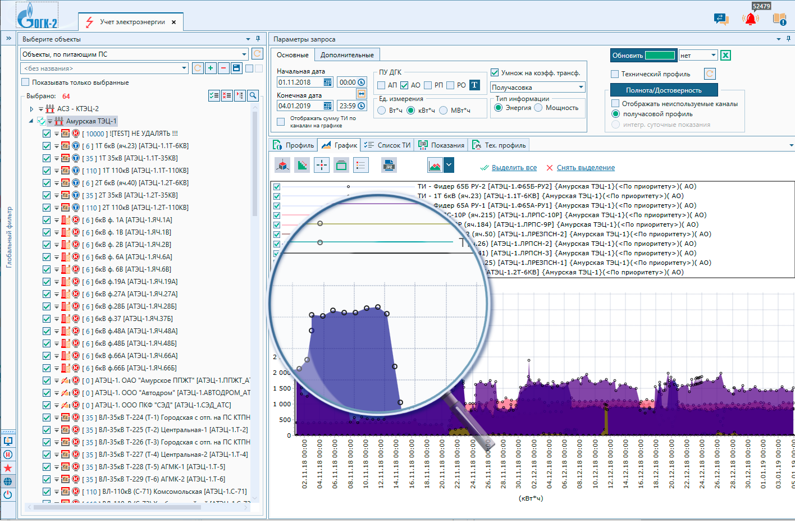Click the red alarm bell notification icon
This screenshot has height=532, width=795.
(750, 19)
